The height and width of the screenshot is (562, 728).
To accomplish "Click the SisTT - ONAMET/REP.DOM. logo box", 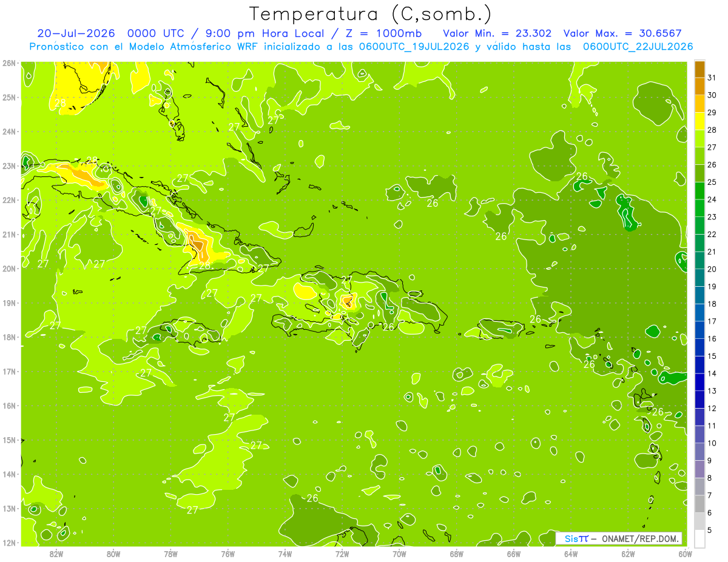I will pyautogui.click(x=619, y=538).
